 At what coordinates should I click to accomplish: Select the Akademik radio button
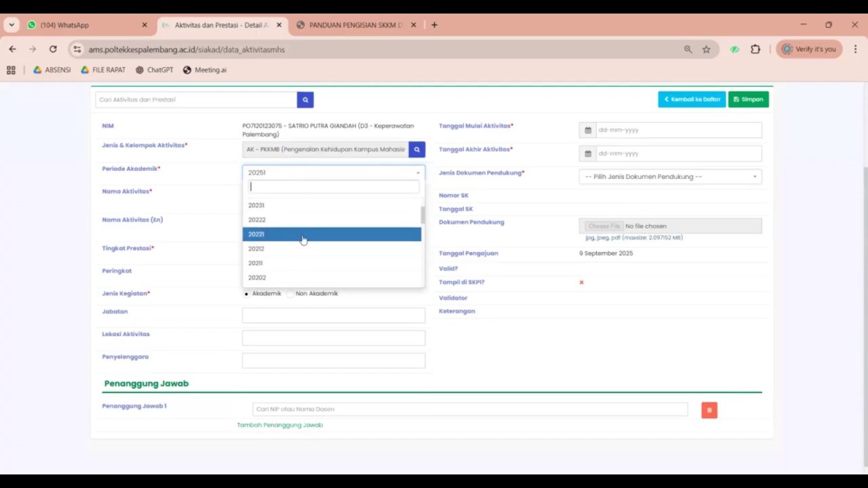pos(246,294)
